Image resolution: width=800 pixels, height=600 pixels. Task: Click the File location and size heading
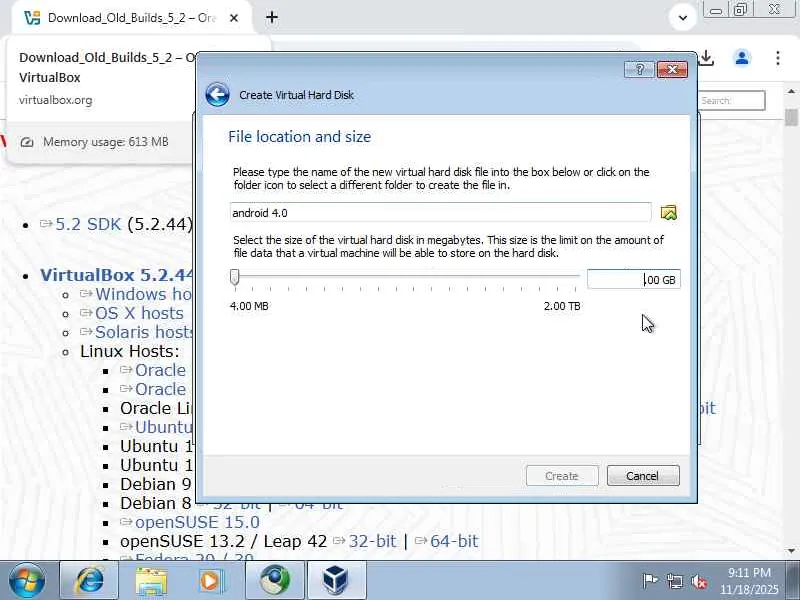[299, 137]
